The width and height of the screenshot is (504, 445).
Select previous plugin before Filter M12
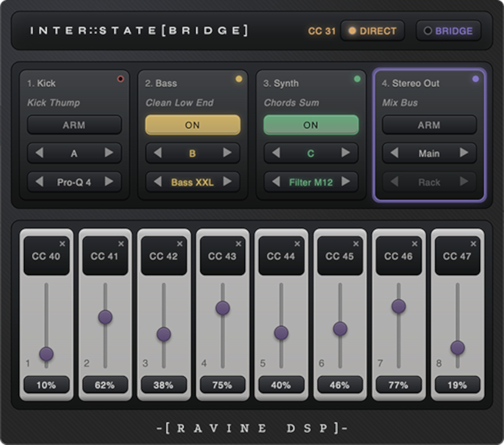[276, 182]
